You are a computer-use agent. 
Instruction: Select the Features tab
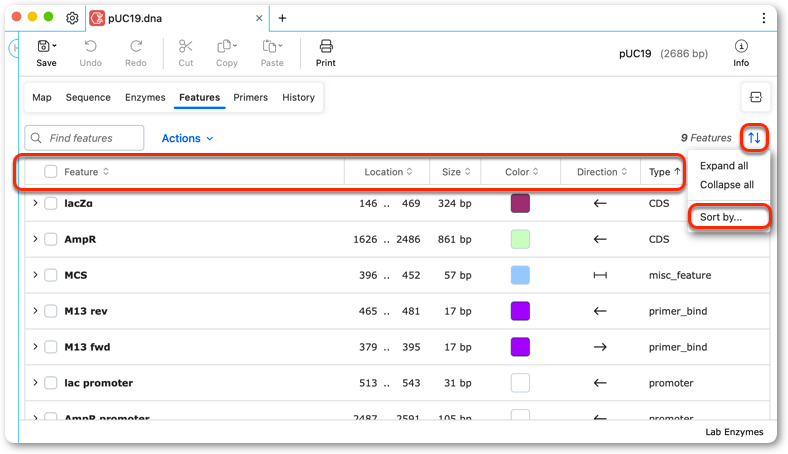(200, 98)
